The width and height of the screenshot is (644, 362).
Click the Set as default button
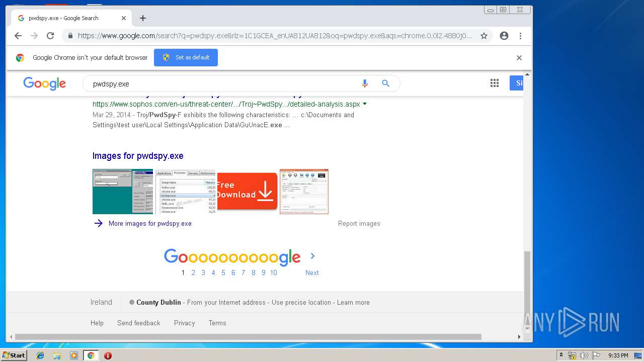pos(186,57)
